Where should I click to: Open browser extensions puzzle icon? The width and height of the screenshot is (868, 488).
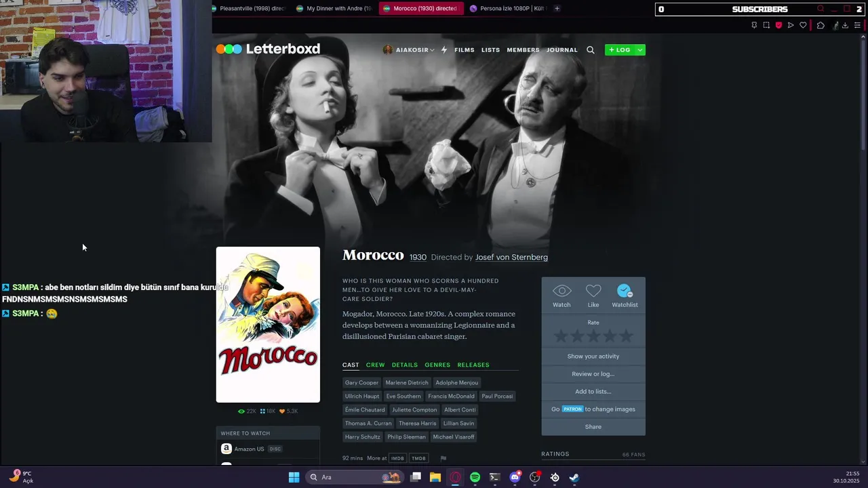tap(821, 25)
